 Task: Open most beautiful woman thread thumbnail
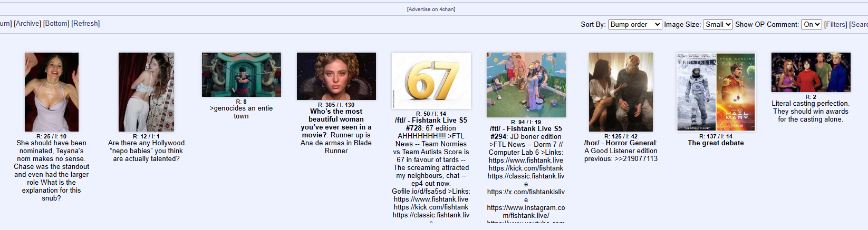tap(336, 76)
